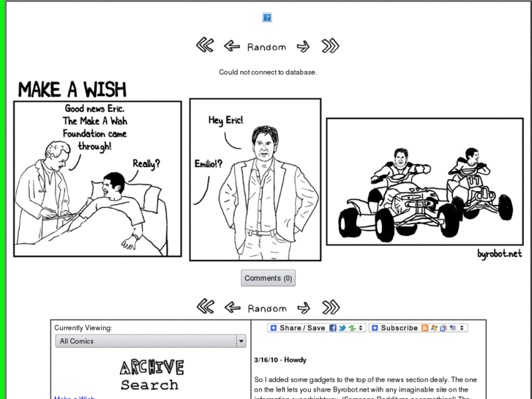This screenshot has width=532, height=399.
Task: Click the 'Could not connect to database.' message
Action: click(268, 72)
